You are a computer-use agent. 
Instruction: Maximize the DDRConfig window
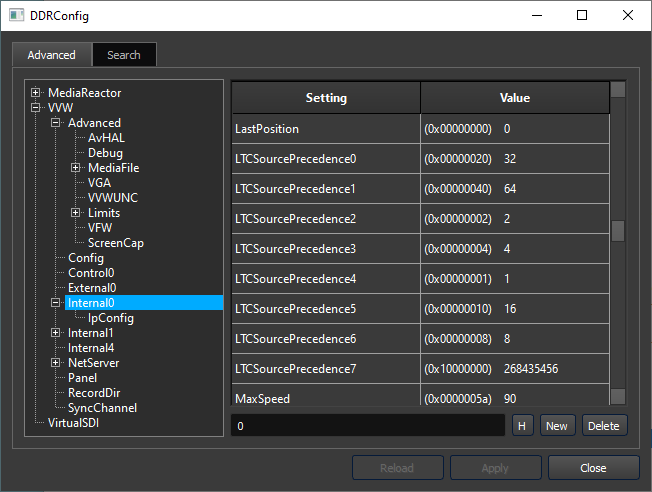(582, 15)
